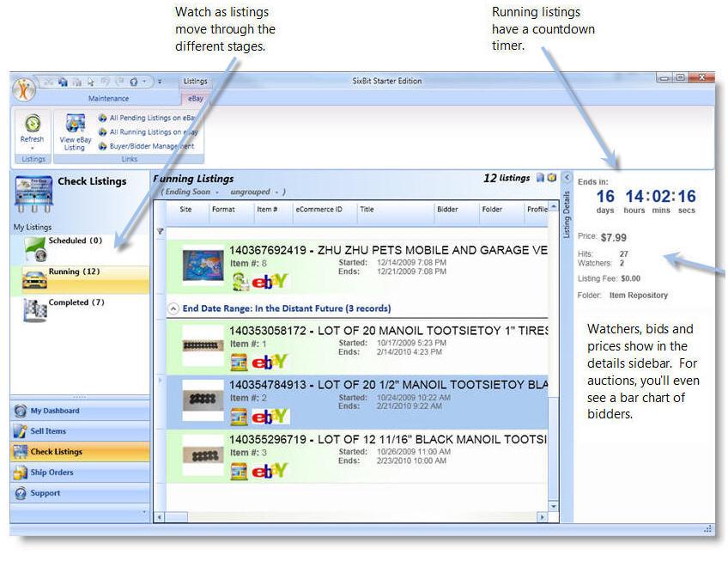Click the View eBay Listing icon
728x561 pixels.
pyautogui.click(x=75, y=123)
